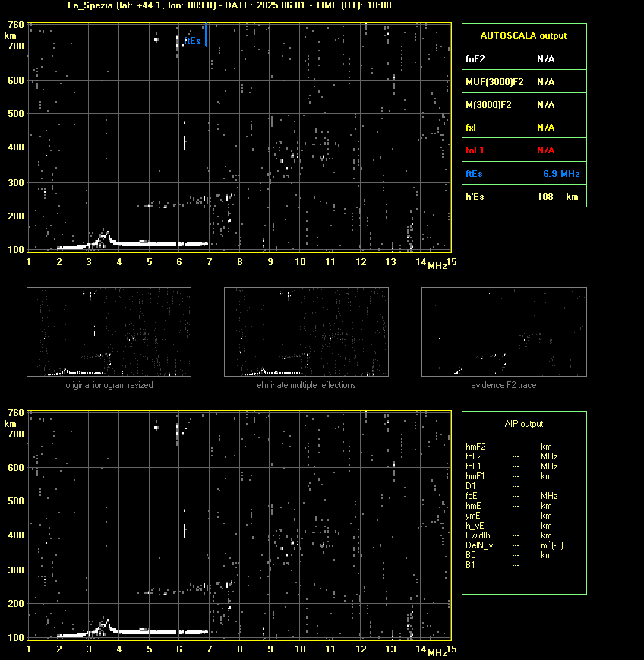Click the hmF1 label in AIP output
Viewport: 644px width, 660px height.
point(475,476)
